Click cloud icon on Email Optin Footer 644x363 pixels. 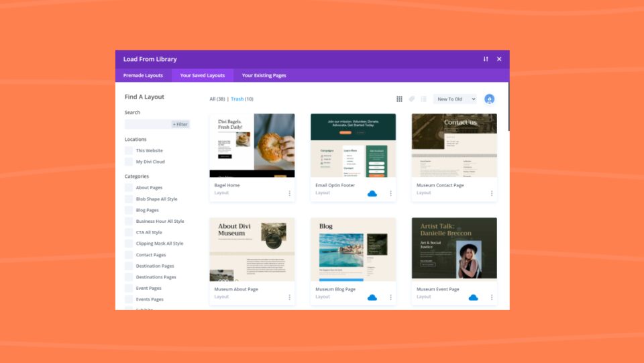(372, 193)
